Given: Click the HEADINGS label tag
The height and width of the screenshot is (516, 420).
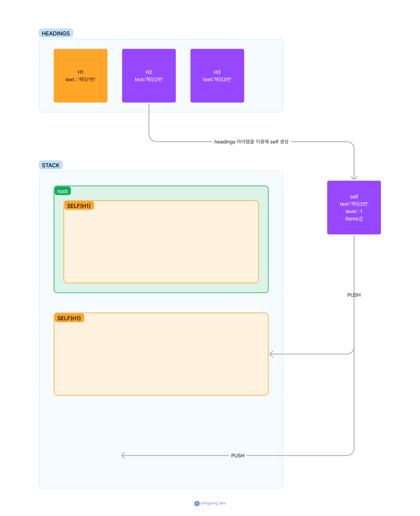Looking at the screenshot, I should (56, 33).
